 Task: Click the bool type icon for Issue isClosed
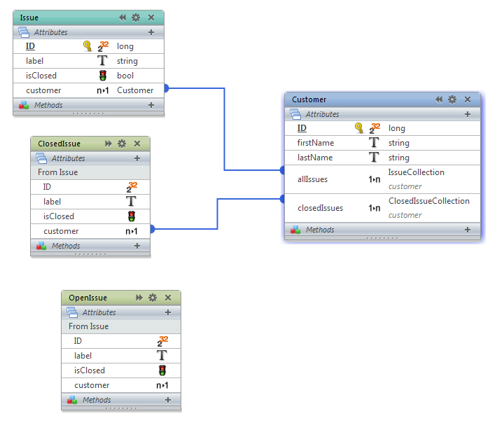click(102, 76)
